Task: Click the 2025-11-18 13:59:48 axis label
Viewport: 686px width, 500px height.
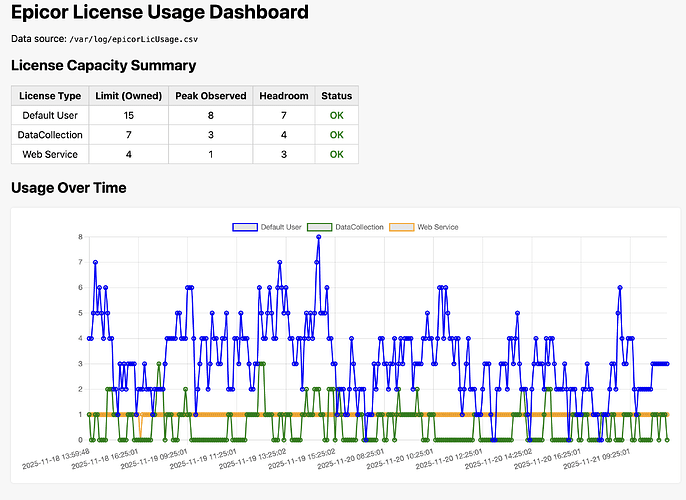Action: click(56, 459)
